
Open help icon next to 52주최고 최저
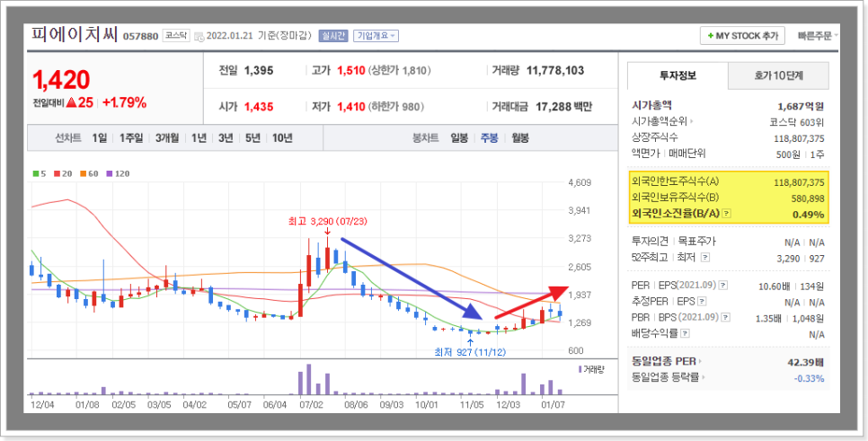tap(704, 258)
